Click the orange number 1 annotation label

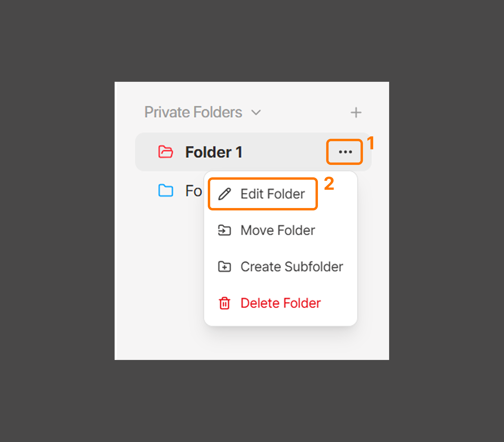(x=370, y=143)
